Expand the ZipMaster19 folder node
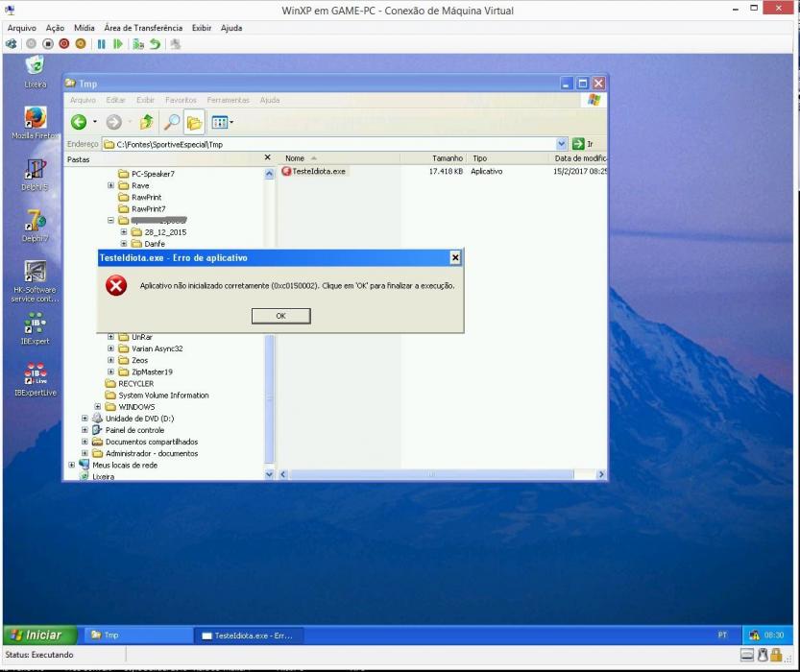Viewport: 800px width, 672px height. [110, 372]
